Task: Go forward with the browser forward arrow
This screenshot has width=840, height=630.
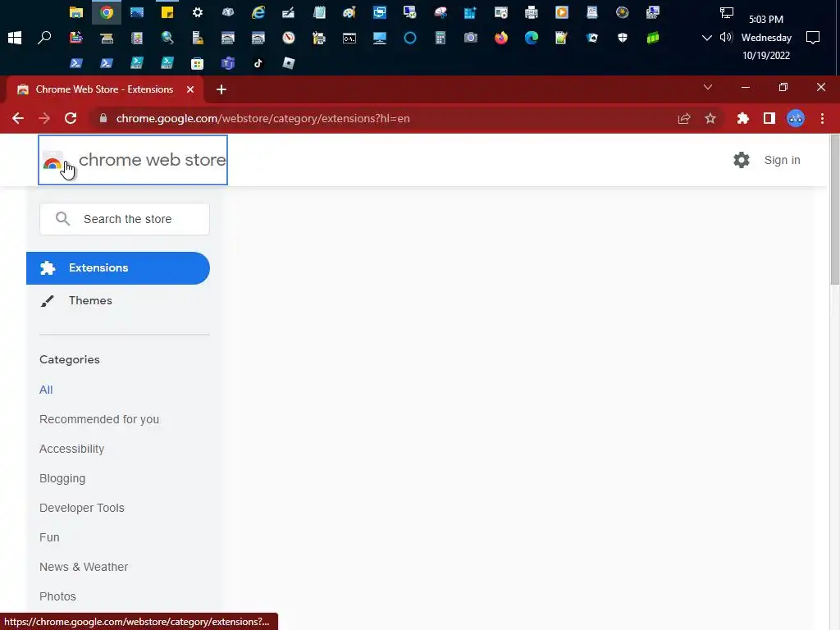Action: [44, 118]
